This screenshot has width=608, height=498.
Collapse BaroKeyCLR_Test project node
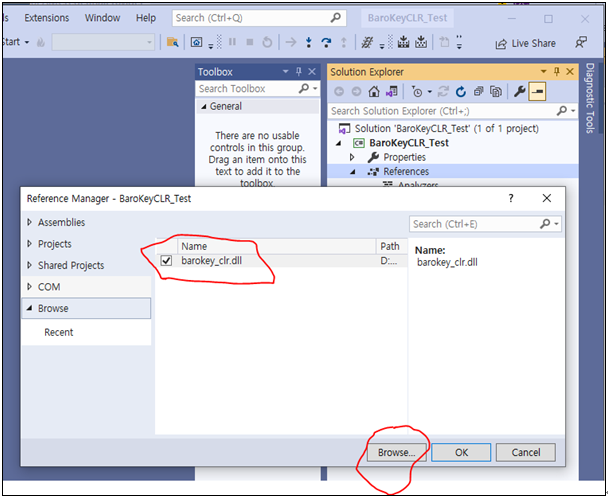click(x=339, y=143)
